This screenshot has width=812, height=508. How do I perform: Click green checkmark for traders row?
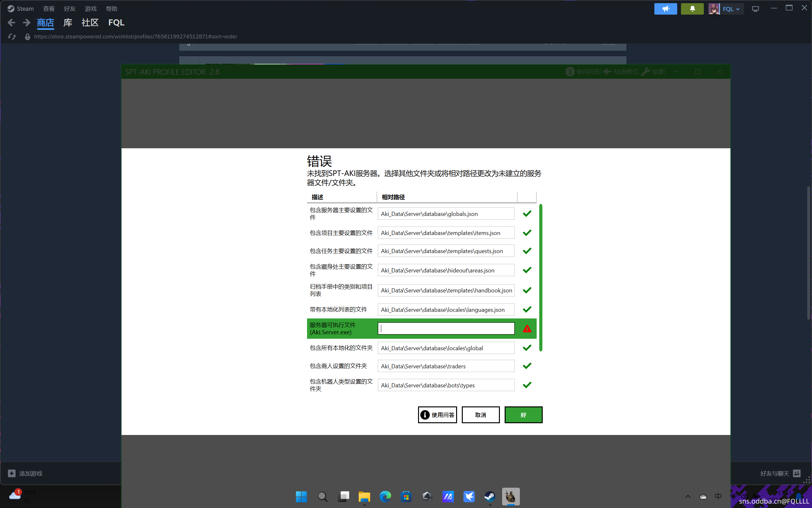coord(527,366)
